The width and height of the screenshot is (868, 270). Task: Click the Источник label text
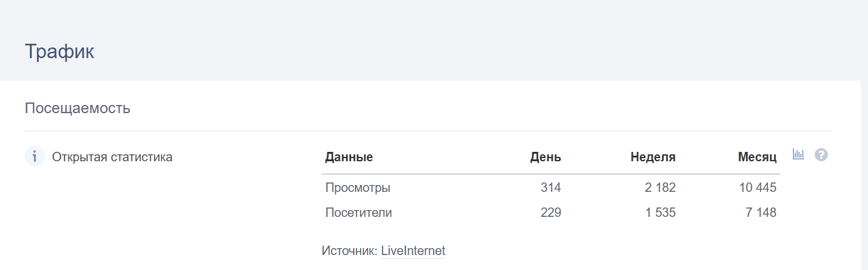(349, 251)
